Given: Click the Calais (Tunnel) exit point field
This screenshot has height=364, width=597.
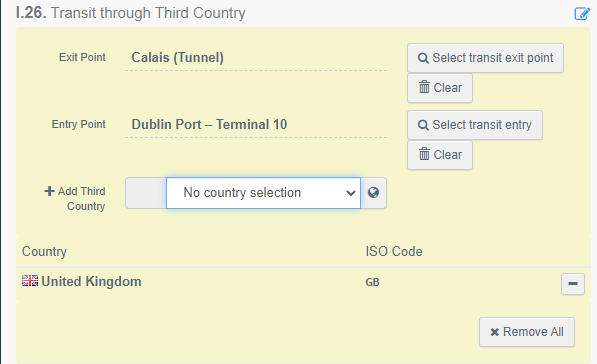Looking at the screenshot, I should [256, 58].
